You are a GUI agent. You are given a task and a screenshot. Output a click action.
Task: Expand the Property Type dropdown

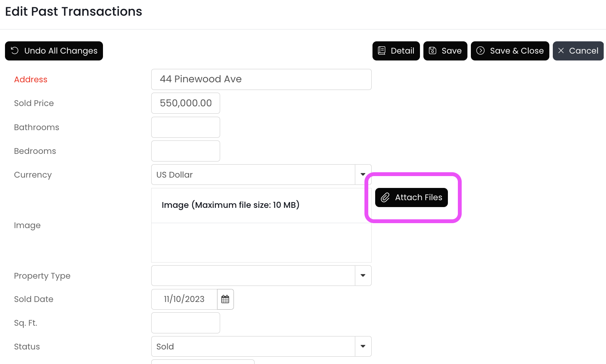point(363,276)
